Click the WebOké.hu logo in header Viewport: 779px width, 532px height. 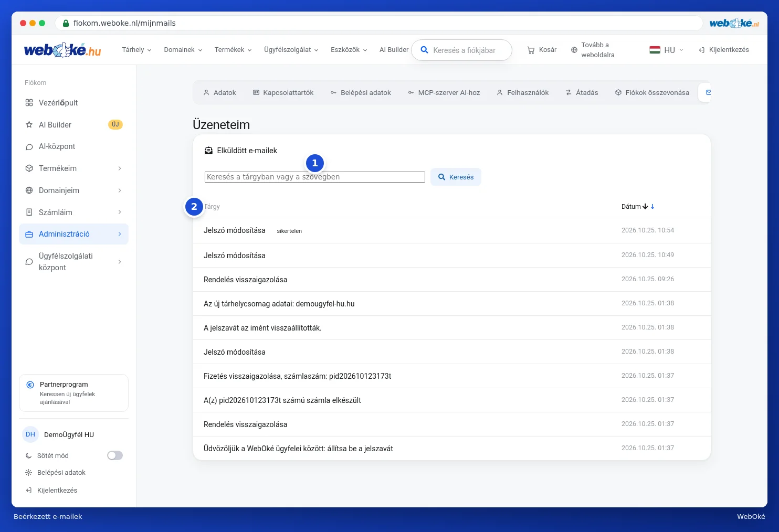pos(62,50)
